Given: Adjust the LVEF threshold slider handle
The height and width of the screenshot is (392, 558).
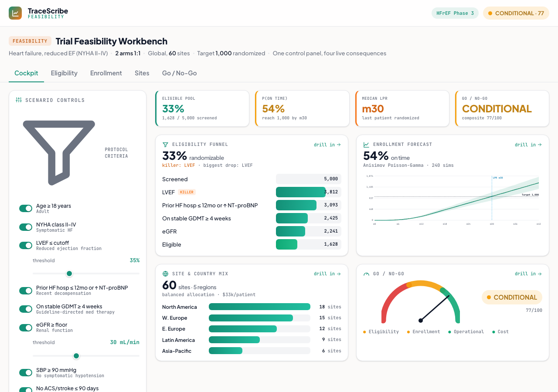Looking at the screenshot, I should point(69,274).
